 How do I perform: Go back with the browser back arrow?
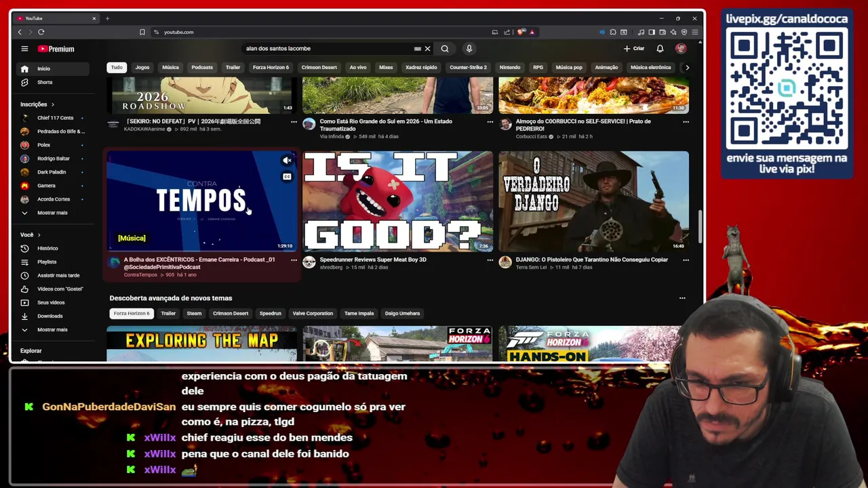coord(20,32)
